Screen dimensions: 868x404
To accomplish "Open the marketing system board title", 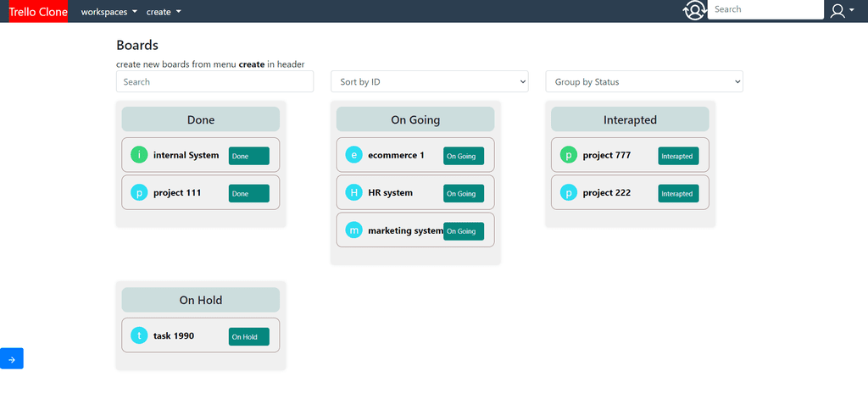I will [x=406, y=230].
